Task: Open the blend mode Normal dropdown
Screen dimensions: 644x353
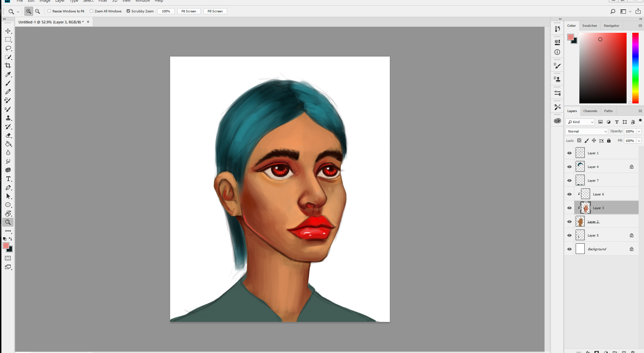Action: pos(586,131)
